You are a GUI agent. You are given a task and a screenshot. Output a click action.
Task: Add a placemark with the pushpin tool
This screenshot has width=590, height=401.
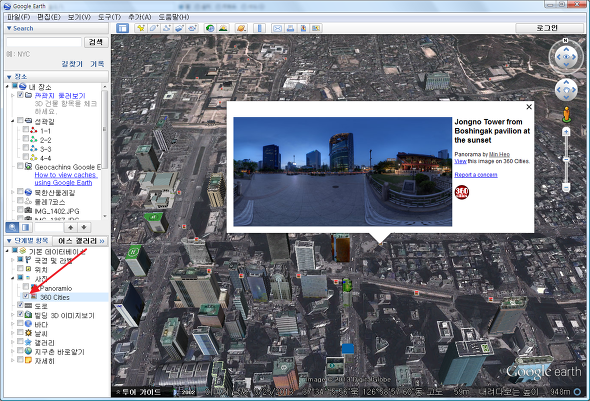[x=141, y=28]
